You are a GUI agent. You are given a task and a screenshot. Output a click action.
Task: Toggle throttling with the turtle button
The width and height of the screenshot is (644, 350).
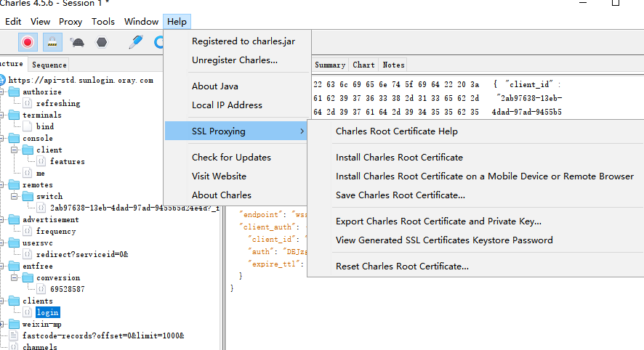77,42
